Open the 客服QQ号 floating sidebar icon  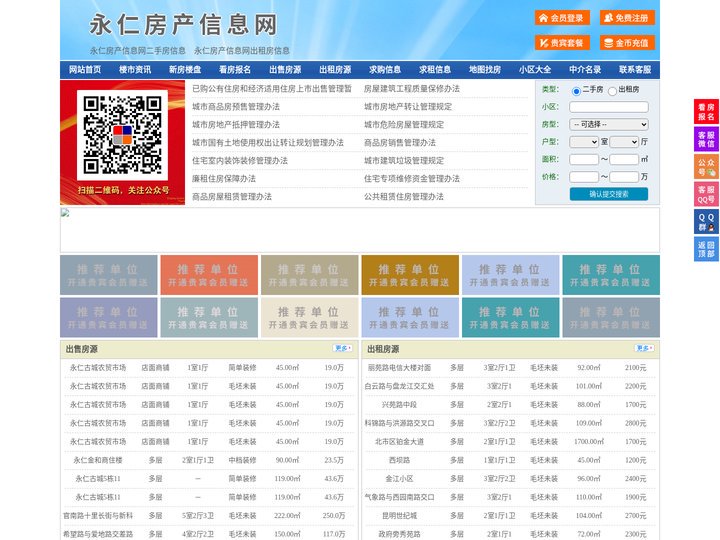706,194
